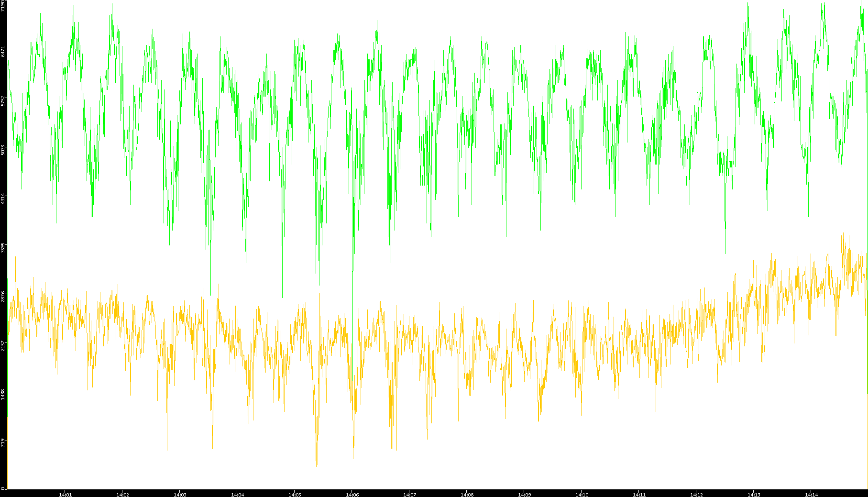Select the 6471 value on the y-axis
The width and height of the screenshot is (868, 497).
click(3, 52)
